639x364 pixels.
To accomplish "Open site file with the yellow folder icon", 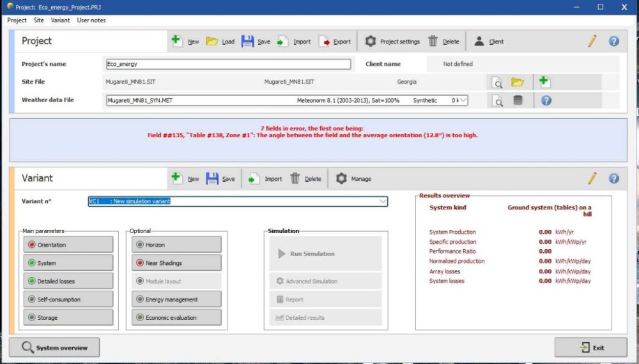I will tap(518, 82).
